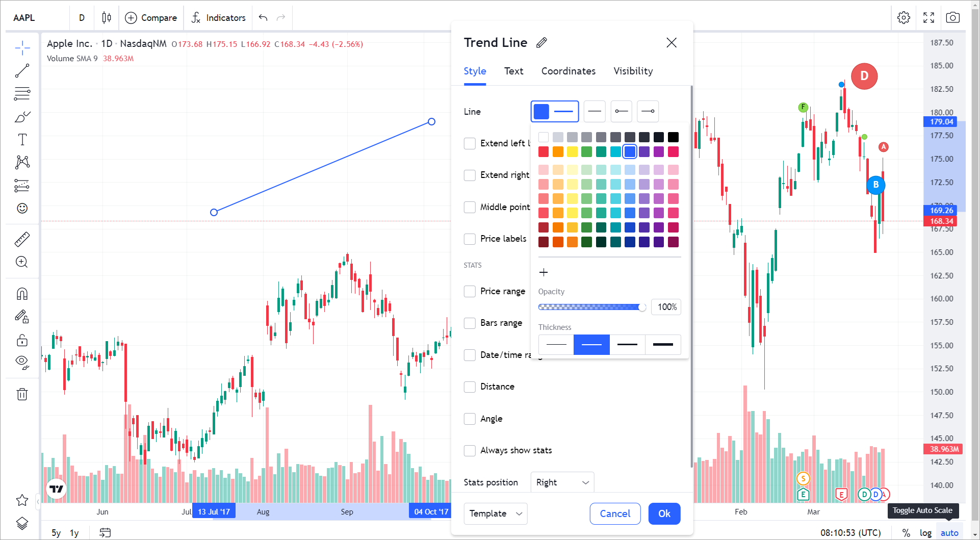Image resolution: width=980 pixels, height=540 pixels.
Task: Tick the Always show stats checkbox
Action: point(470,450)
